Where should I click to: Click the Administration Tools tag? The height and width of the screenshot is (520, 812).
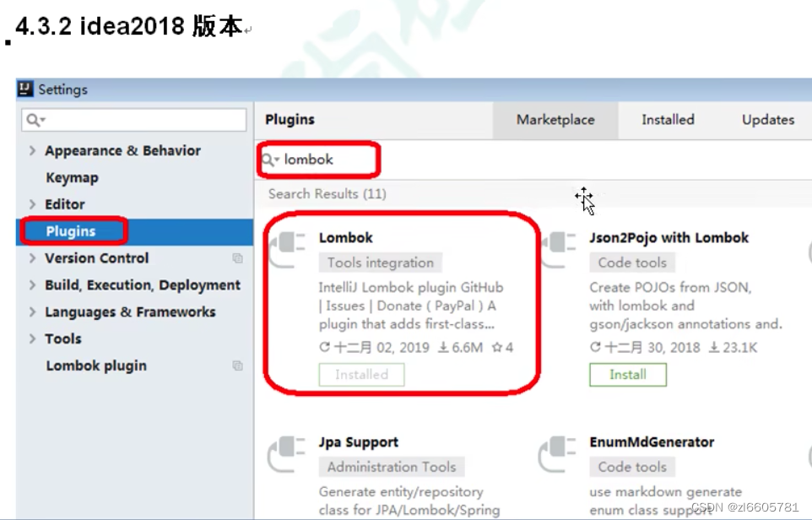click(x=392, y=467)
